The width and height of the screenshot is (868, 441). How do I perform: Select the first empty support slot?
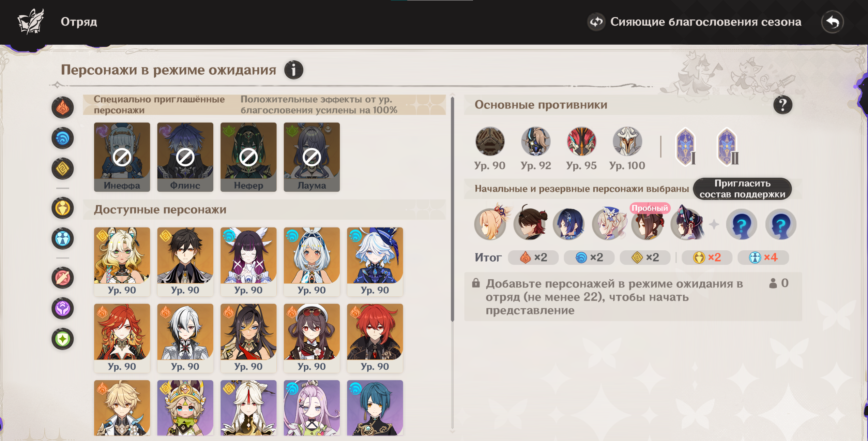pos(742,224)
